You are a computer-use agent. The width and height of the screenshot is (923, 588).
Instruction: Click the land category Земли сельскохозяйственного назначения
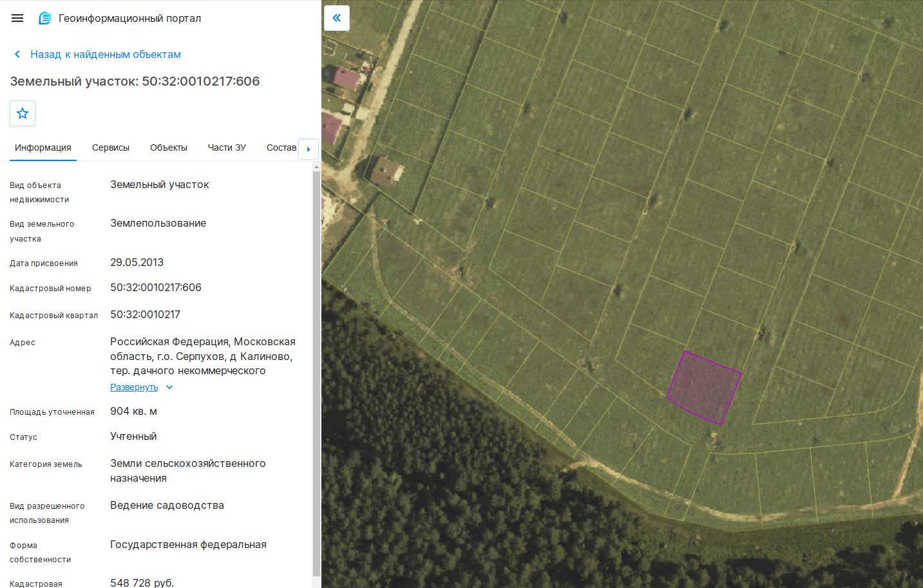click(x=188, y=471)
